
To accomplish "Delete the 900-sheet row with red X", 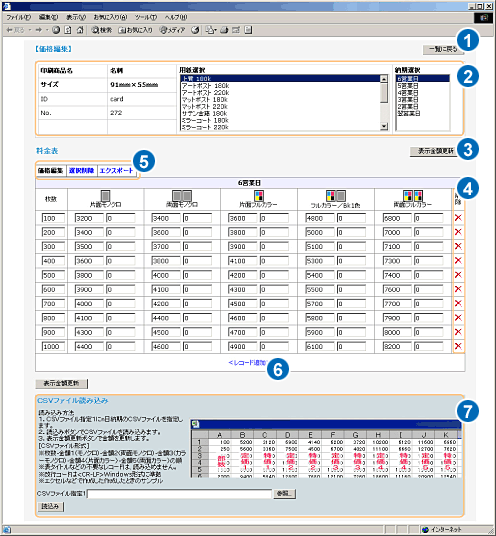I will coord(458,332).
